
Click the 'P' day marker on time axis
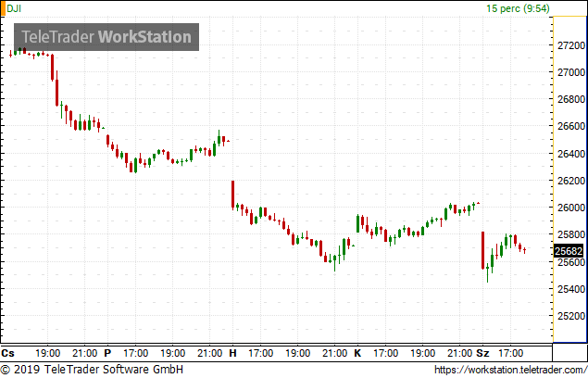pyautogui.click(x=107, y=353)
